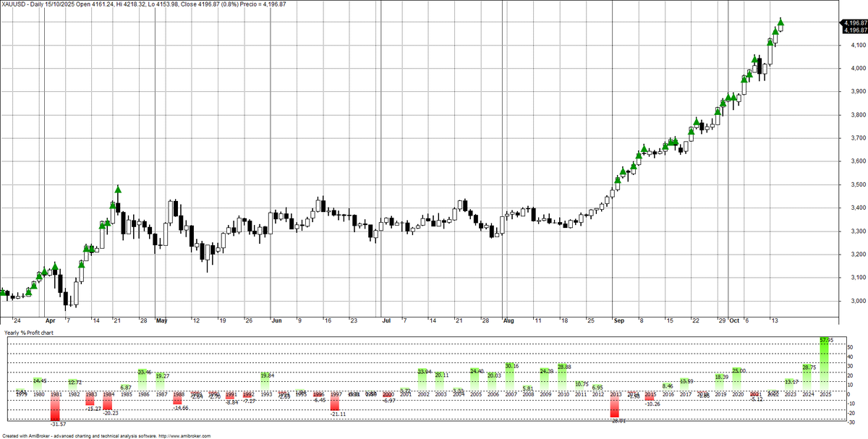Select the top 4,196.87 price tag
Viewport: 868px width, 439px height.
854,24
